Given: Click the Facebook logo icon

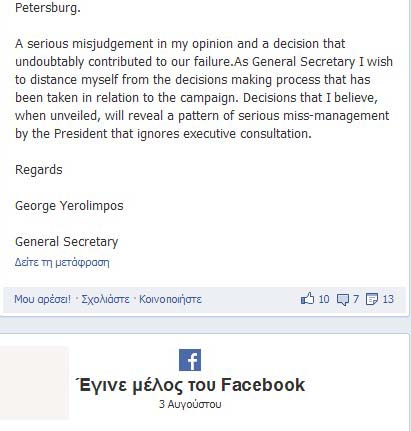Looking at the screenshot, I should pyautogui.click(x=190, y=360).
